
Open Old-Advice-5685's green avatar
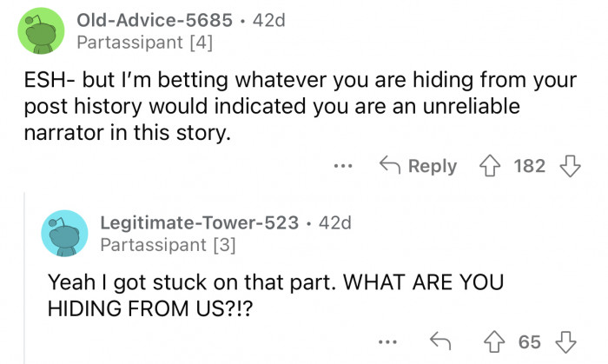[41, 30]
